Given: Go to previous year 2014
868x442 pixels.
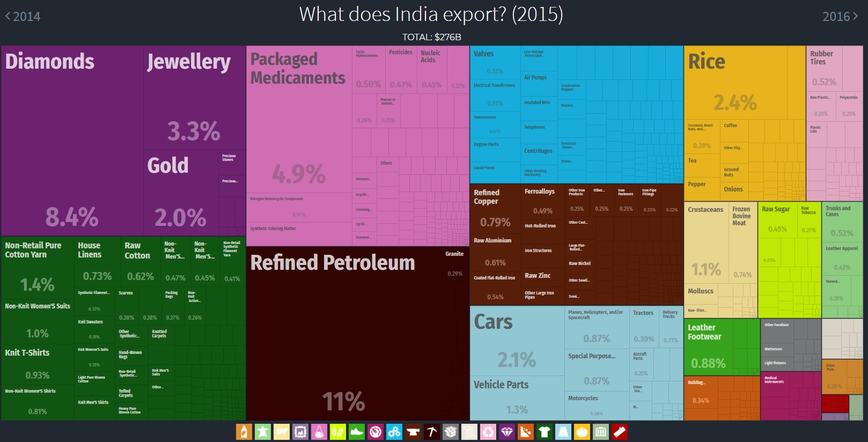Looking at the screenshot, I should coord(23,17).
